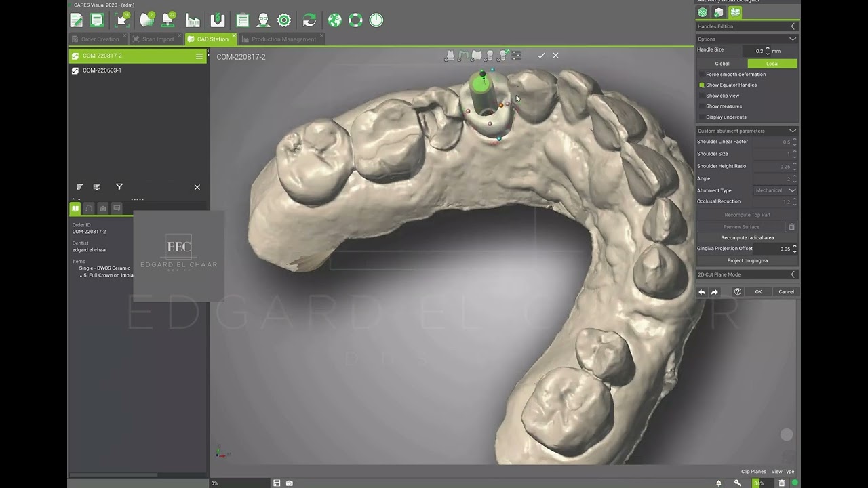Click the scanner icon with badge 22
The image size is (868, 488).
168,20
